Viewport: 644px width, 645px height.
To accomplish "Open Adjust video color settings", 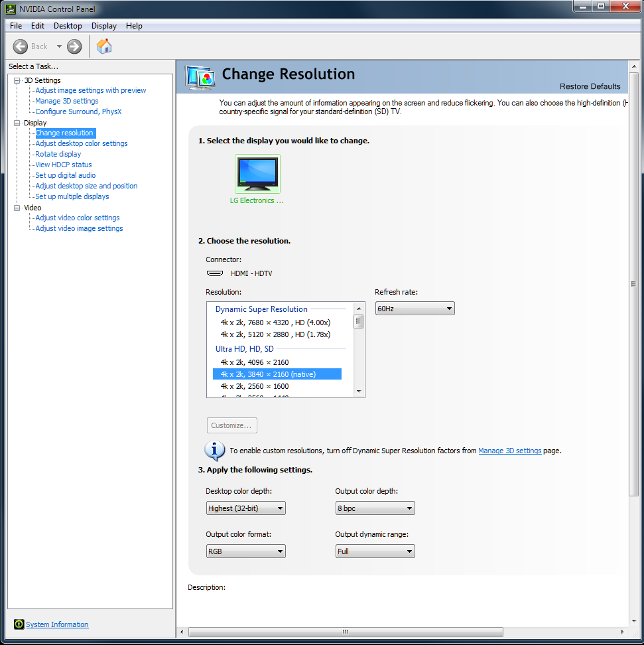I will tap(78, 218).
